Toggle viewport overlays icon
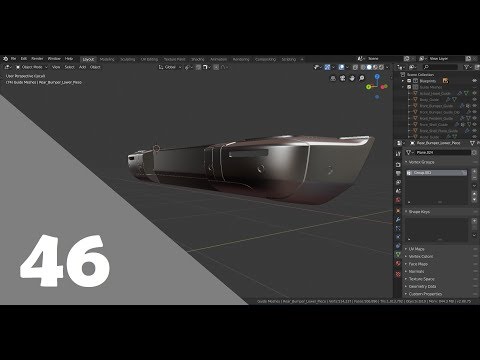This screenshot has height=360, width=480. tap(341, 67)
